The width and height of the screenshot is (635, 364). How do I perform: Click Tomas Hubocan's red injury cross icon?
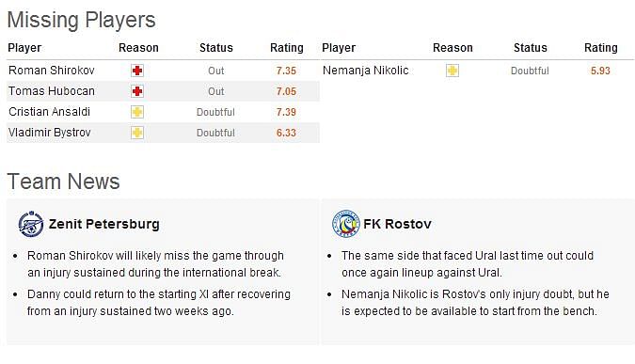pos(137,91)
